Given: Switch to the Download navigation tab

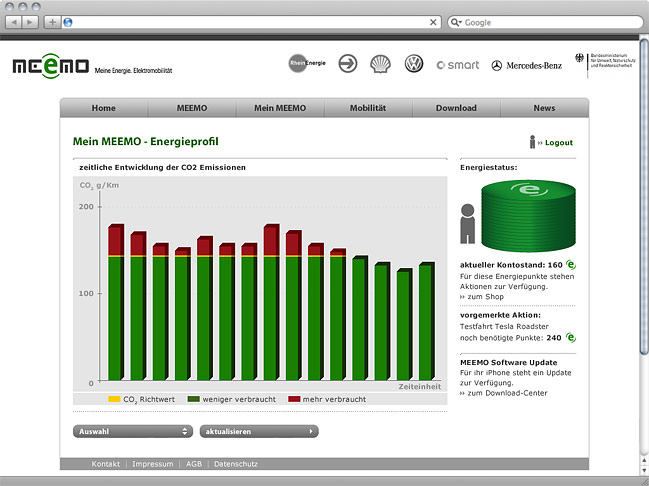Looking at the screenshot, I should (456, 108).
